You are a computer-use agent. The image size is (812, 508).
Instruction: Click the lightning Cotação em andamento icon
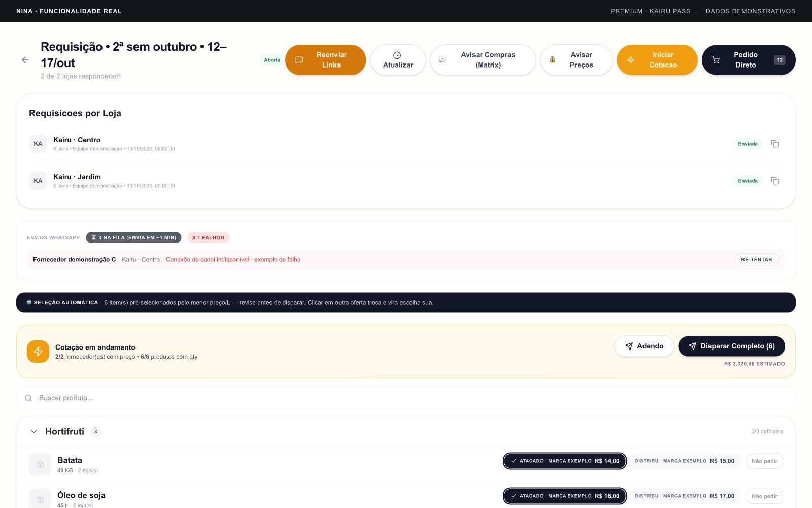(38, 352)
